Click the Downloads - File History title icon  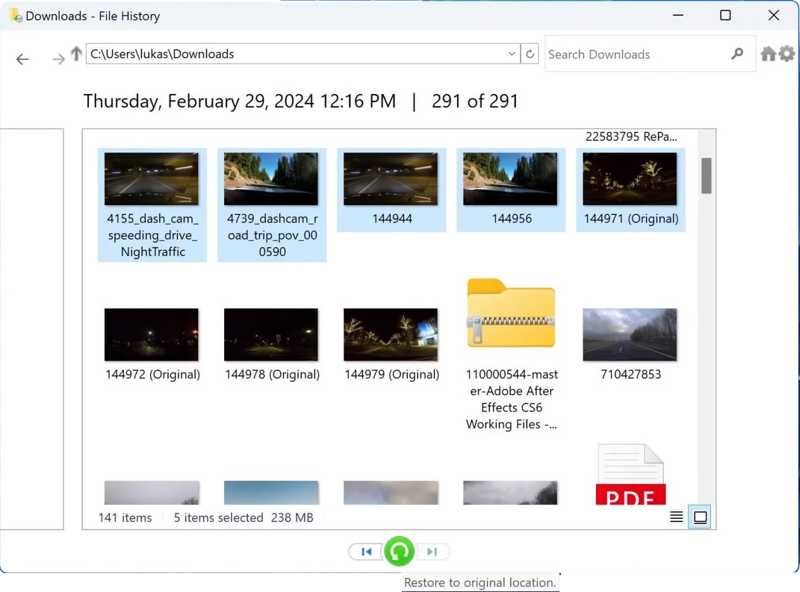click(16, 16)
